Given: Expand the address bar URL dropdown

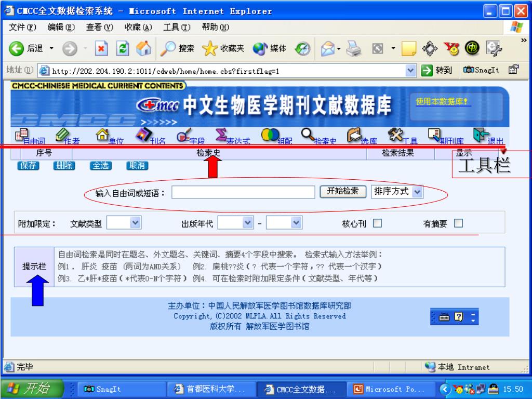Looking at the screenshot, I should pyautogui.click(x=410, y=71).
